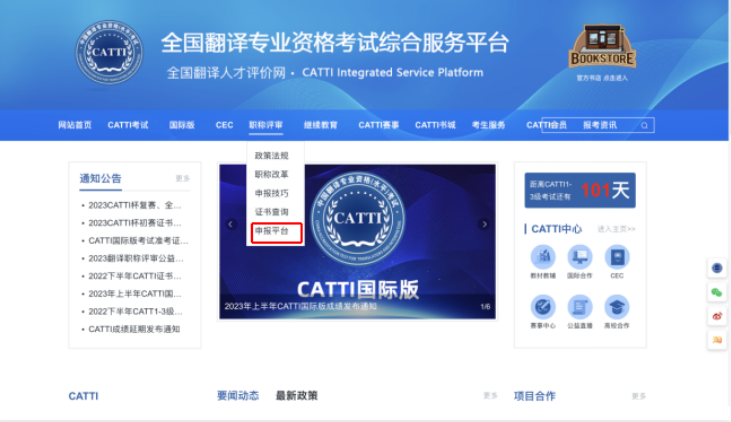Click 更多 beside 通知公告
731x422 pixels.
(182, 179)
